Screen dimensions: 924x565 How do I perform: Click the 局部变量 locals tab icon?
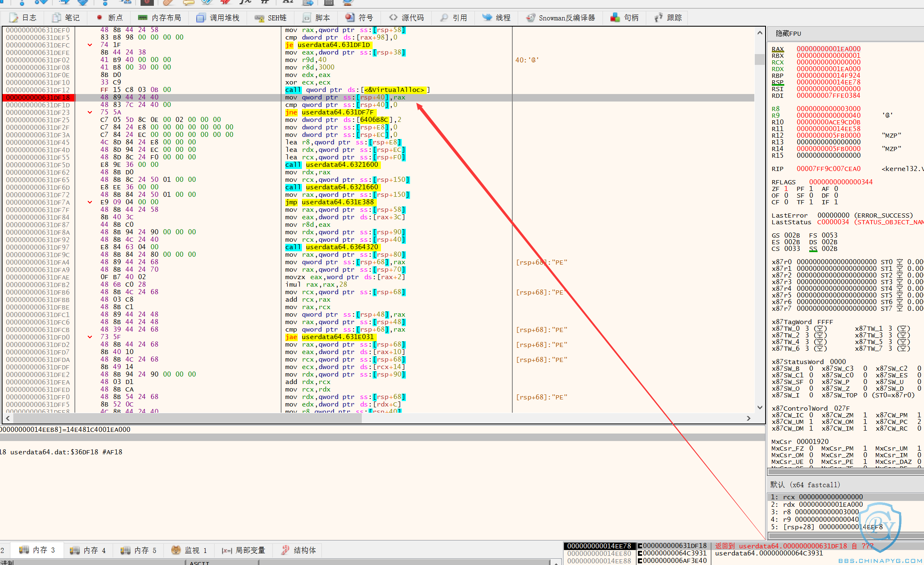227,550
